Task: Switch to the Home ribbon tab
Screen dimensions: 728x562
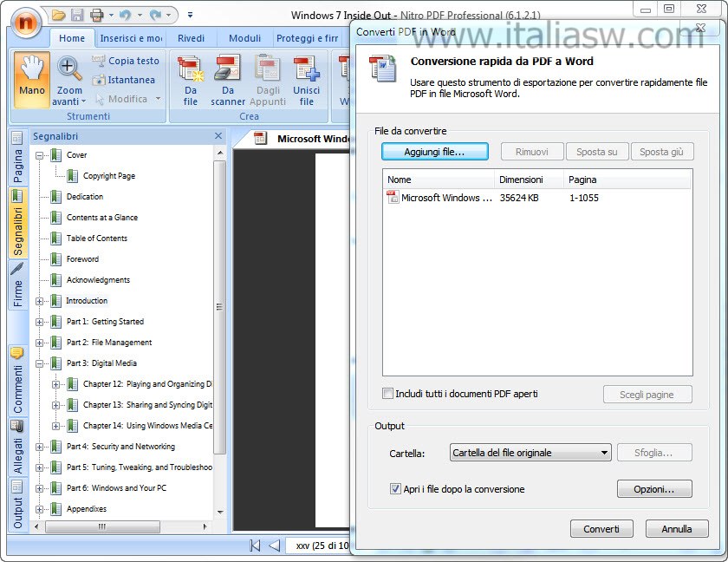Action: click(x=72, y=38)
